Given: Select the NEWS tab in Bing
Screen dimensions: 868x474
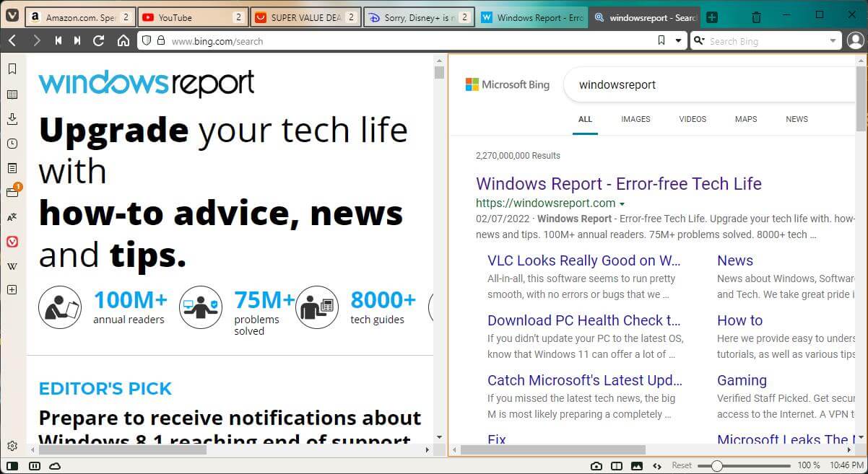Looking at the screenshot, I should 797,119.
